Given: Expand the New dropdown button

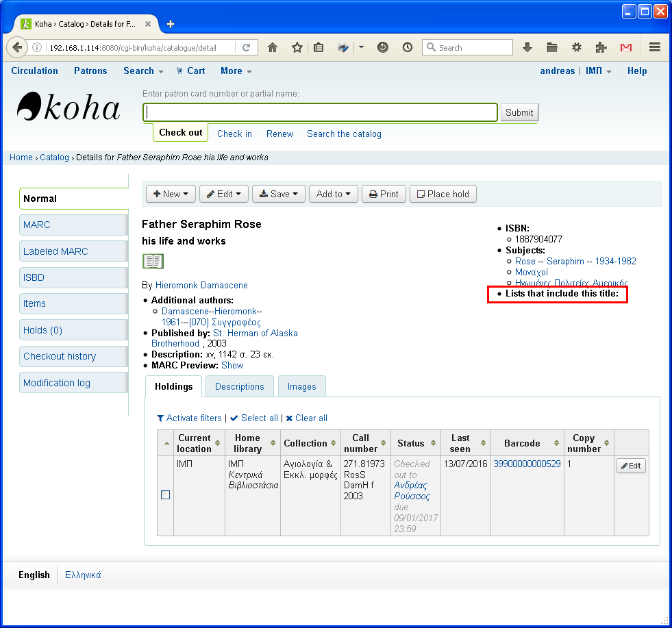Looking at the screenshot, I should (171, 194).
